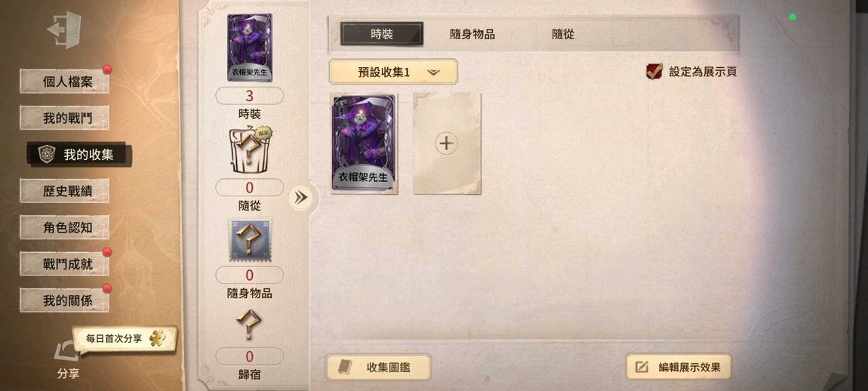This screenshot has width=868, height=391.
Task: Open the 歷史戰績 menu item
Action: pos(65,191)
